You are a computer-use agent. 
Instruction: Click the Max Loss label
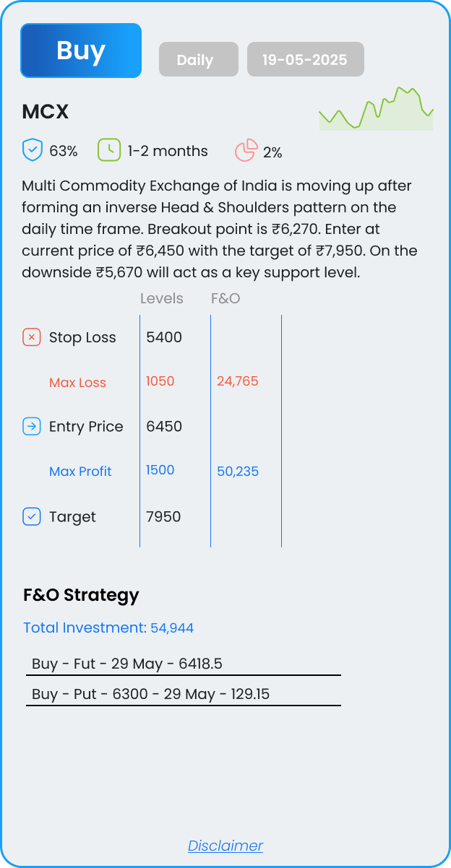77,383
